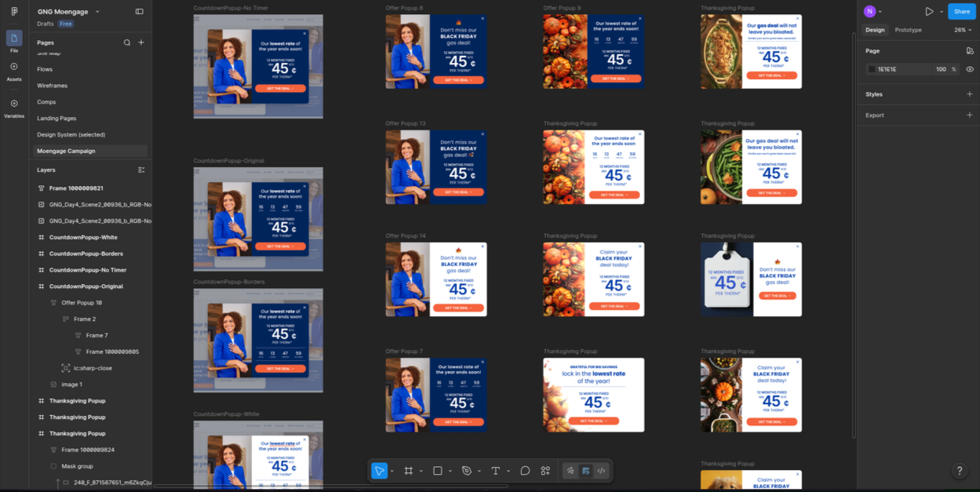Switch to Dev Mode toggle

tap(602, 471)
